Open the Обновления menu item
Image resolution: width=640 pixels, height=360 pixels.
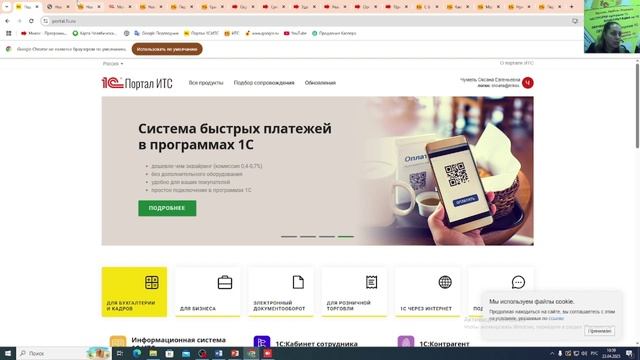pos(320,83)
